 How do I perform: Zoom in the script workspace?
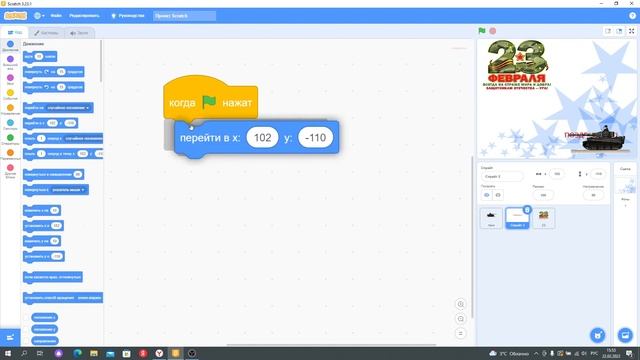(460, 304)
